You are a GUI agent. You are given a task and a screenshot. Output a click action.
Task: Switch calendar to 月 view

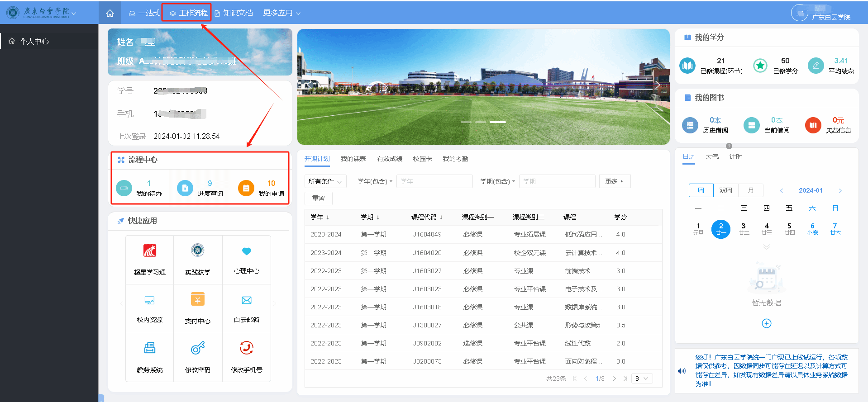[x=750, y=190]
